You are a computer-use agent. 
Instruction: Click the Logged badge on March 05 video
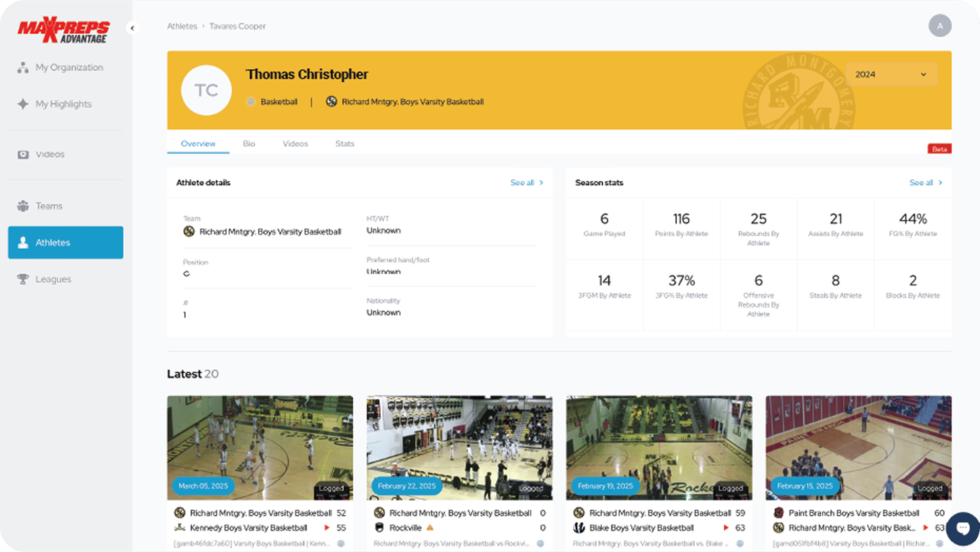(x=331, y=488)
